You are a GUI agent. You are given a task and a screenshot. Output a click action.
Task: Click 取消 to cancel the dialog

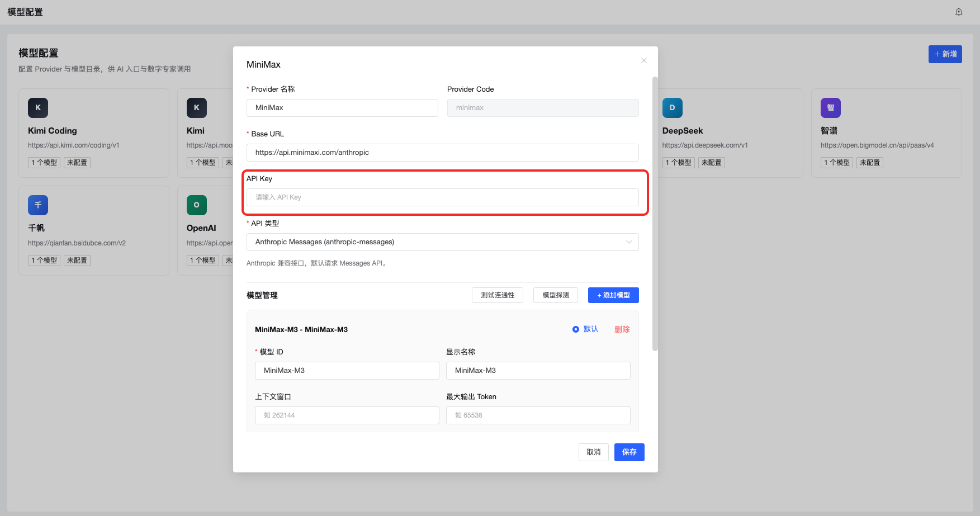coord(594,452)
